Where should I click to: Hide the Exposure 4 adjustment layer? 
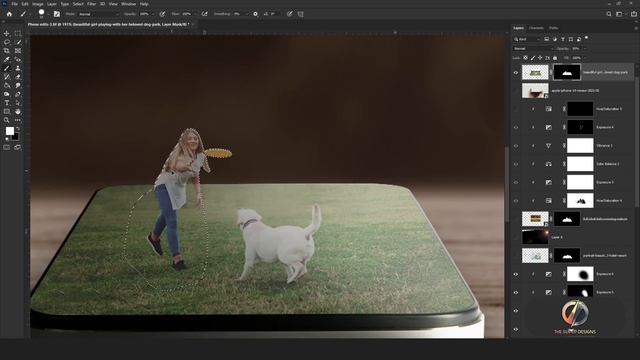pos(516,127)
